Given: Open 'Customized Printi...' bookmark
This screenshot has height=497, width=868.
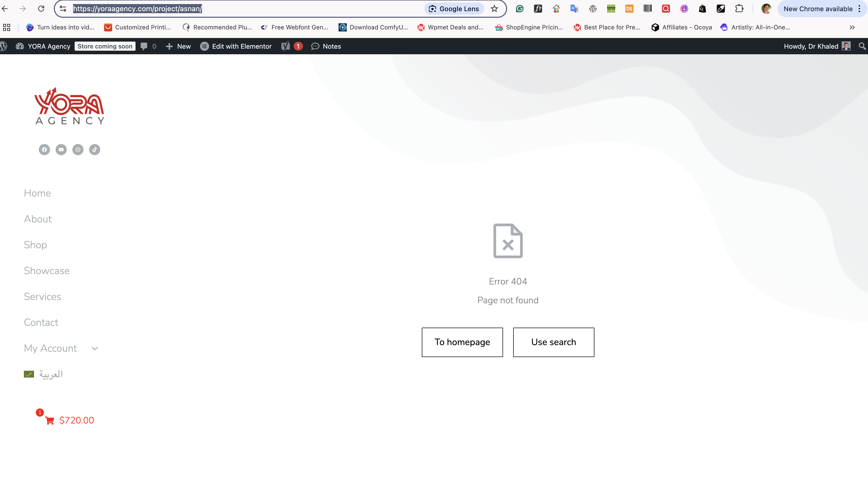Looking at the screenshot, I should click(137, 27).
